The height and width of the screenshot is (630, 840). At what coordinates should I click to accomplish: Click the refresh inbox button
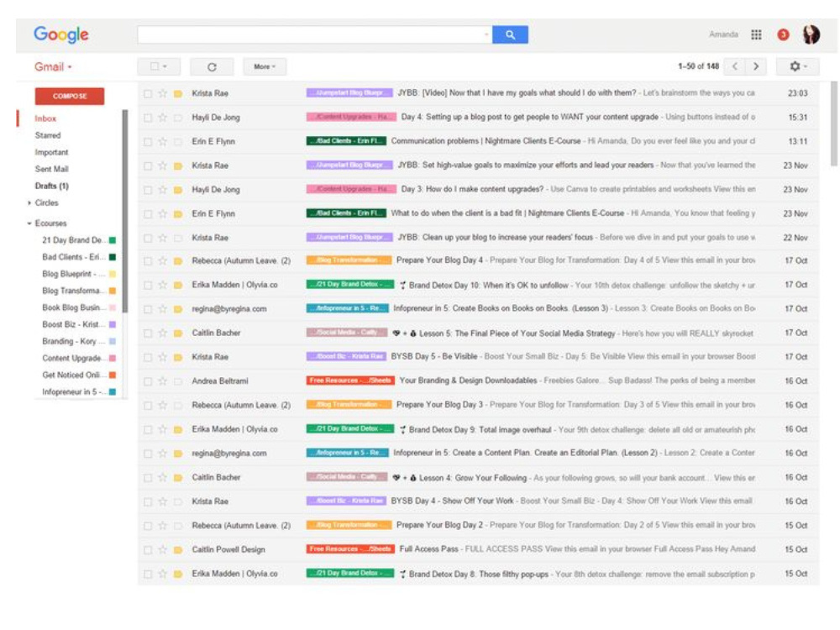pyautogui.click(x=213, y=67)
